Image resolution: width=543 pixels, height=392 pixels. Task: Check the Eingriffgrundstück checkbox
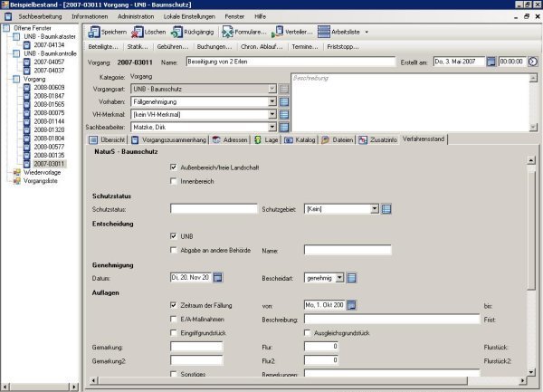(174, 333)
